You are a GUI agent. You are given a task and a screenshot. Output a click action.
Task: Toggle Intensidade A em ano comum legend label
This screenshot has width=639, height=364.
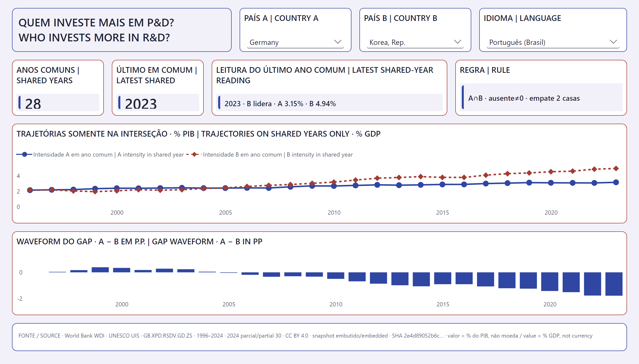coord(109,155)
